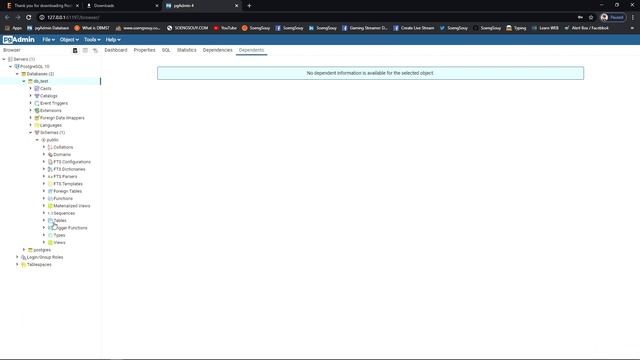Click the pgAdmin logo
This screenshot has width=640, height=360.
19,40
